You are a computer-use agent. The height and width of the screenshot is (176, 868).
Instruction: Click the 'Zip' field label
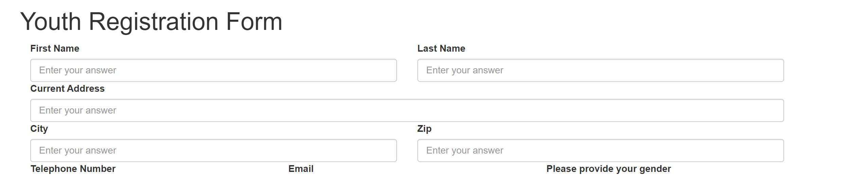pyautogui.click(x=424, y=129)
